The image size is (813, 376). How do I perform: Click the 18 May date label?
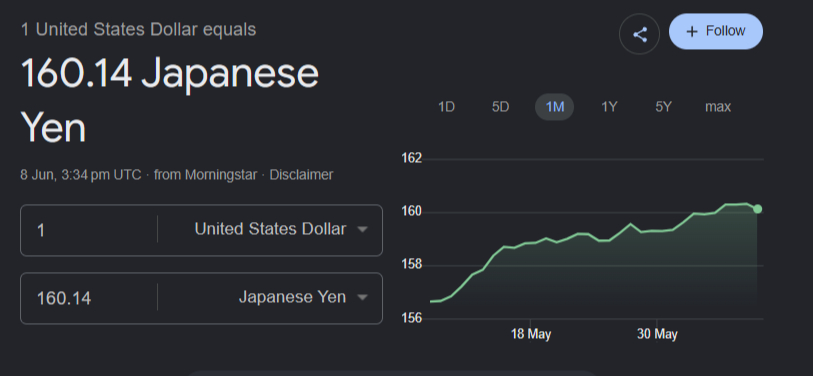[531, 335]
